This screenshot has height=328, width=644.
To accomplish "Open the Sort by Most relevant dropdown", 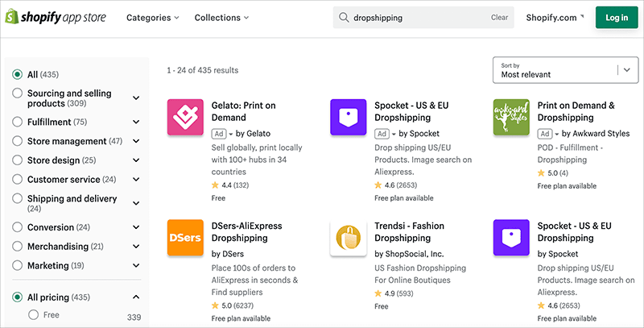I will pyautogui.click(x=566, y=70).
